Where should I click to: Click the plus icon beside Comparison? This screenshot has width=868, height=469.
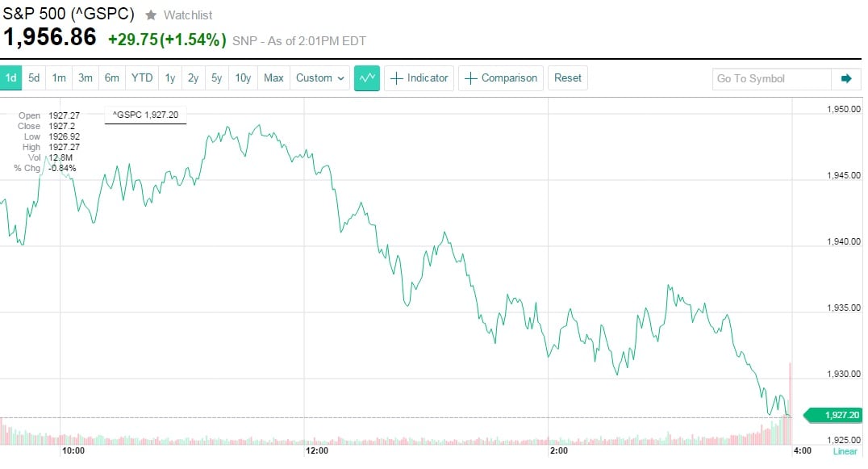(x=471, y=78)
